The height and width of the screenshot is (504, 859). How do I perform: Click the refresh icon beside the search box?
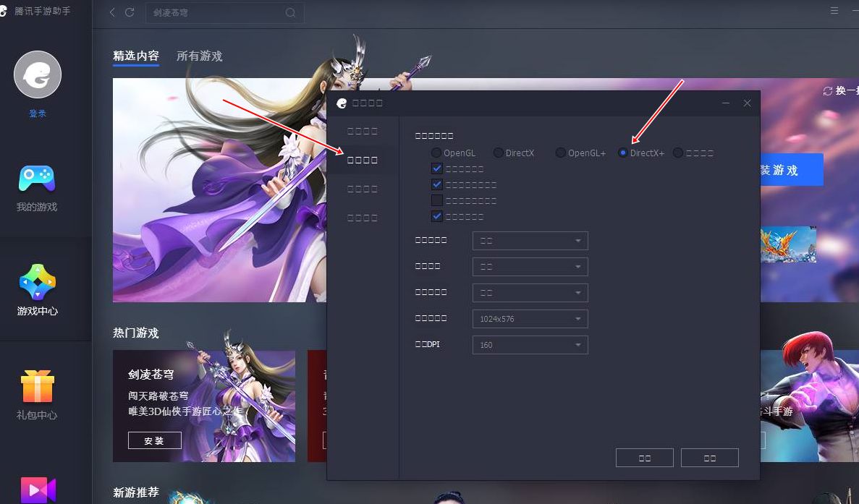click(x=130, y=12)
